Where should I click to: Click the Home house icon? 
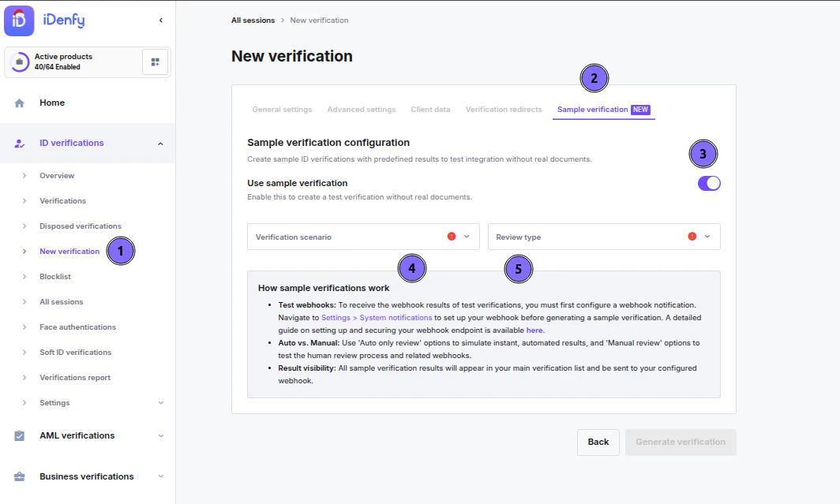coord(20,103)
